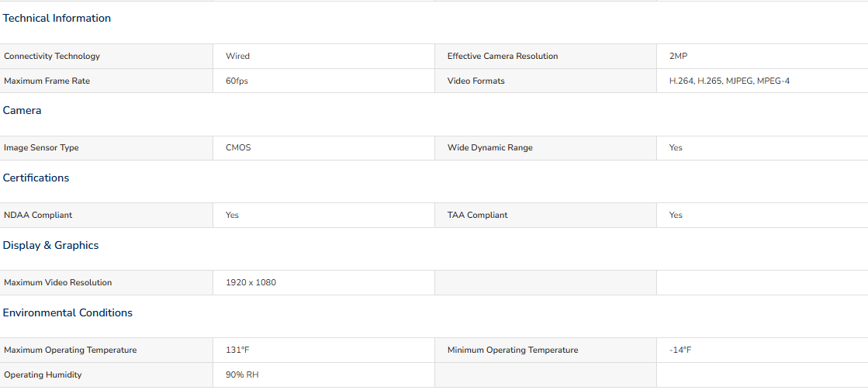
Task: Click the Minimum Operating Temperature label
Action: (513, 350)
